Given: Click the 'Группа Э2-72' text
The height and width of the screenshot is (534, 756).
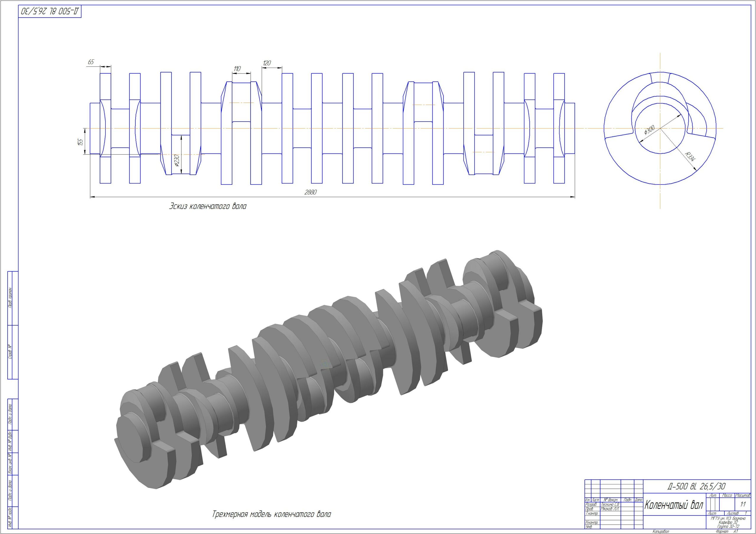Looking at the screenshot, I should click(x=728, y=527).
